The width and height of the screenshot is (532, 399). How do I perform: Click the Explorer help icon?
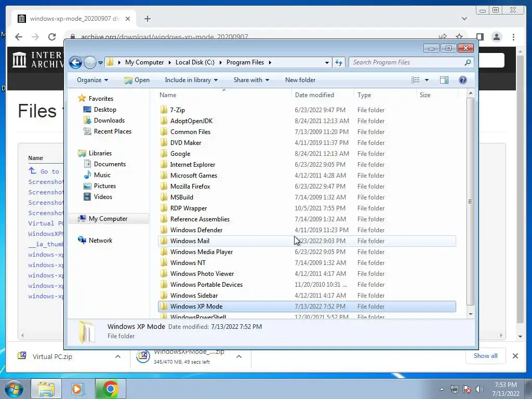tap(463, 80)
